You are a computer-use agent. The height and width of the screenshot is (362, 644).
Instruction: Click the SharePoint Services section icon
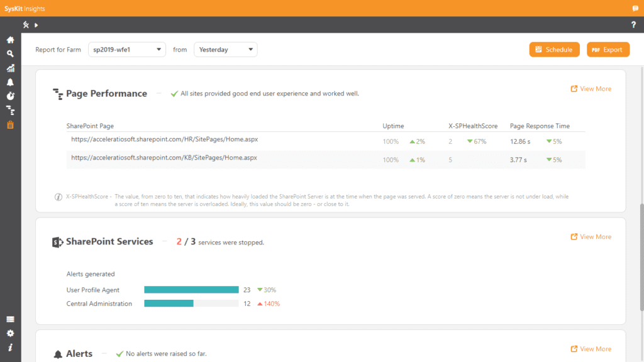pos(58,242)
